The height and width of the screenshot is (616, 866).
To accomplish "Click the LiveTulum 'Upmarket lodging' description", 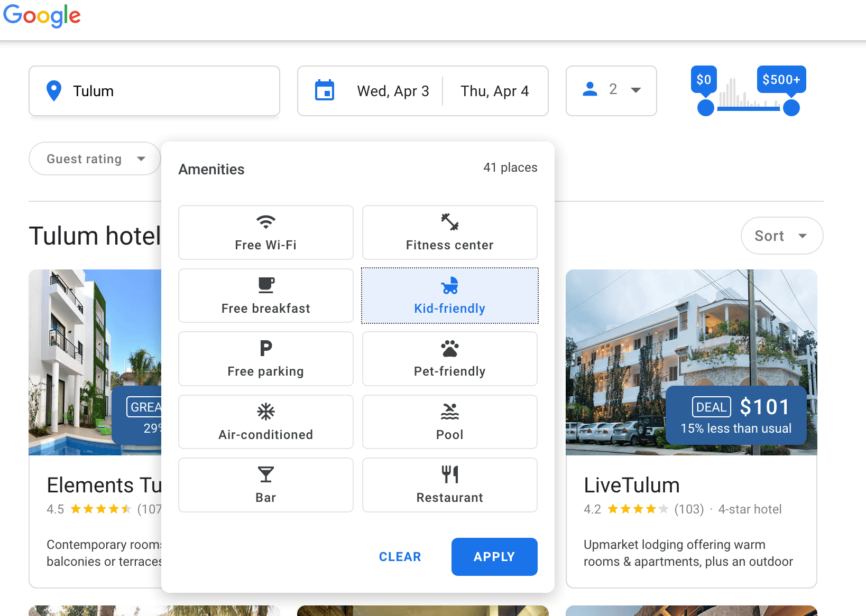I will point(688,553).
